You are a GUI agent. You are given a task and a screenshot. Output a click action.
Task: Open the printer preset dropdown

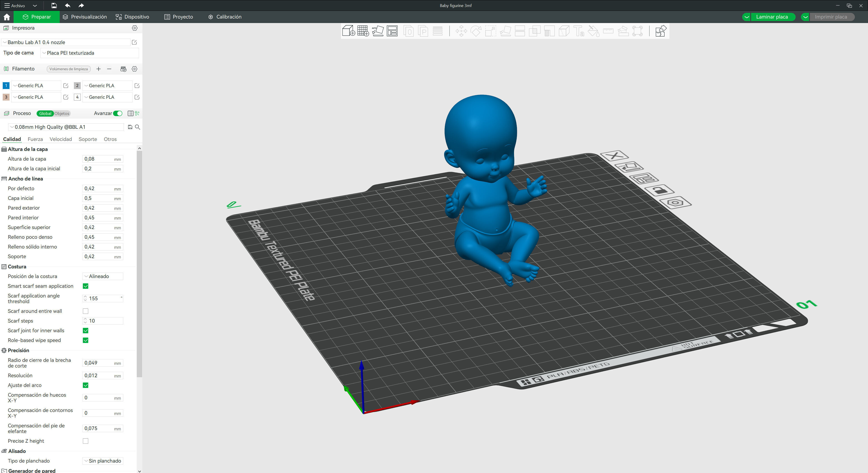pyautogui.click(x=66, y=42)
